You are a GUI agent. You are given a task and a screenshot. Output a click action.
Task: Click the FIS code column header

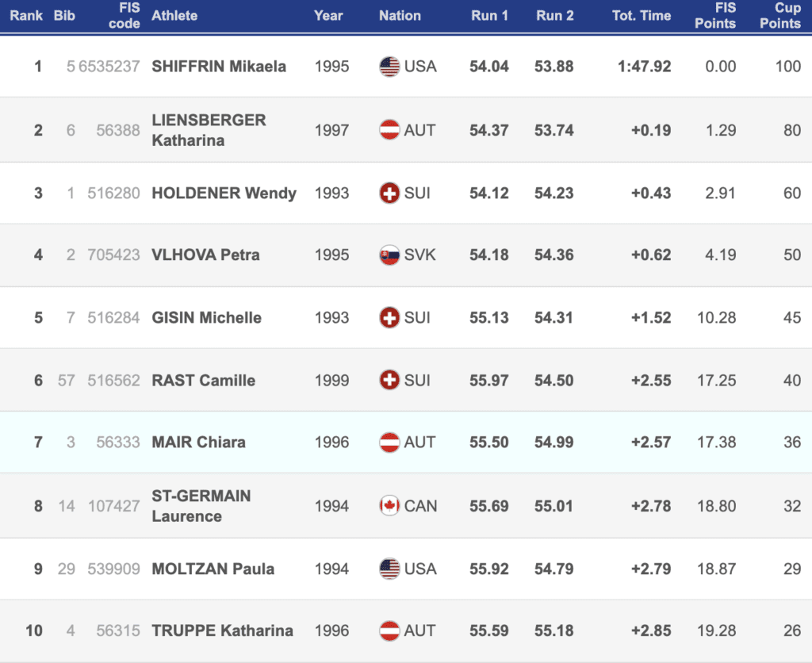coord(124,16)
